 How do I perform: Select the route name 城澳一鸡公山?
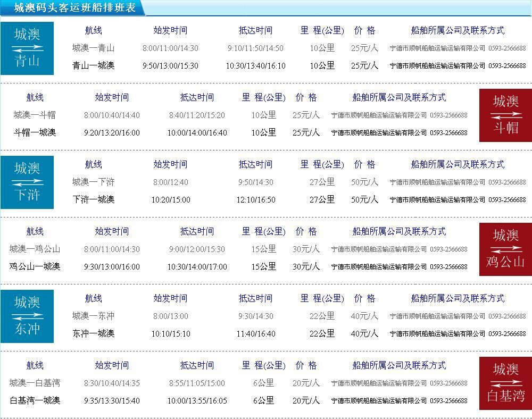(35, 249)
